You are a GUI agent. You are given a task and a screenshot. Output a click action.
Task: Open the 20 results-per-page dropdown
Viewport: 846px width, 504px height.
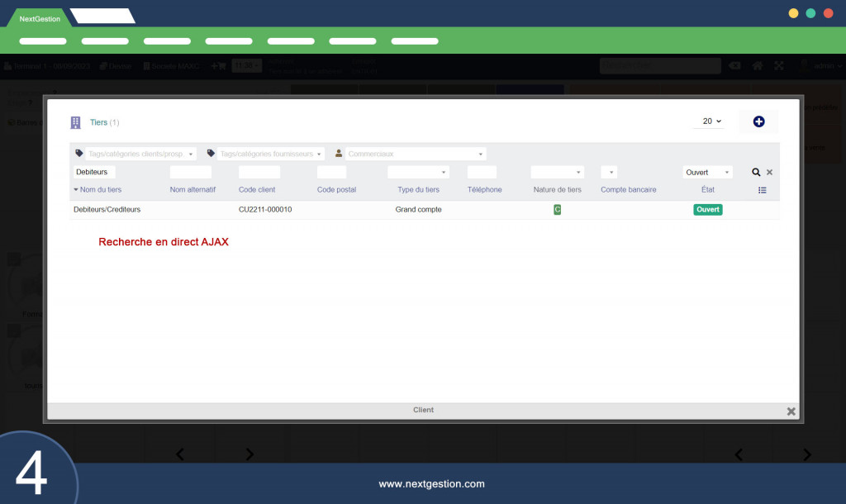[x=708, y=121]
